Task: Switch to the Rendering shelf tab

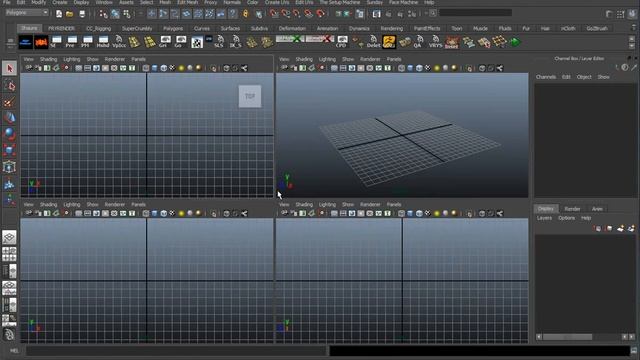Action: coord(391,29)
